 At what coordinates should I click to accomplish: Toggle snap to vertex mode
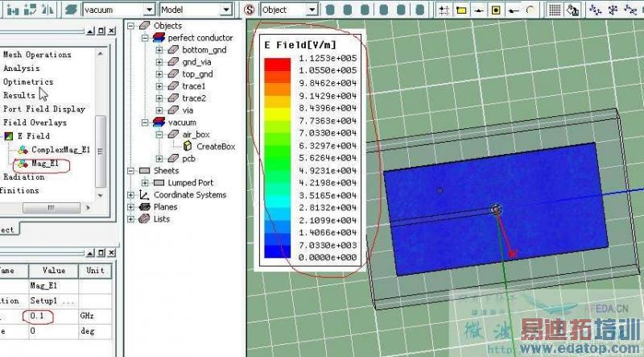click(461, 10)
